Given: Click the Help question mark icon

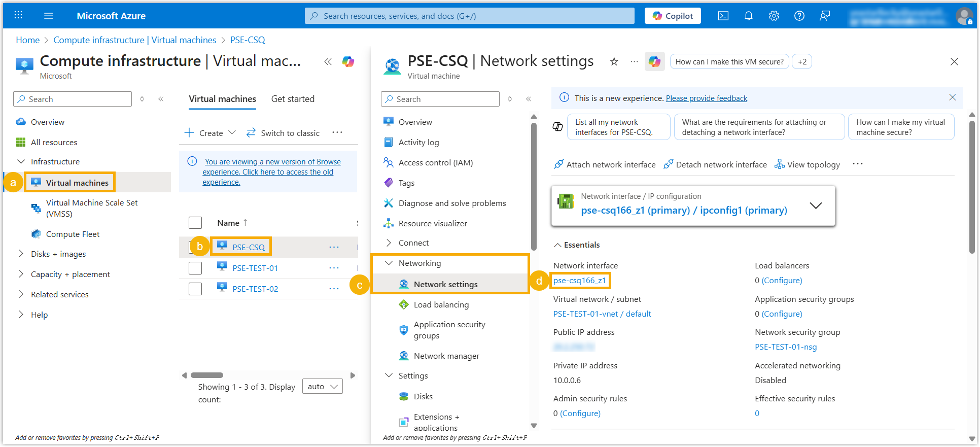Looking at the screenshot, I should (x=799, y=16).
